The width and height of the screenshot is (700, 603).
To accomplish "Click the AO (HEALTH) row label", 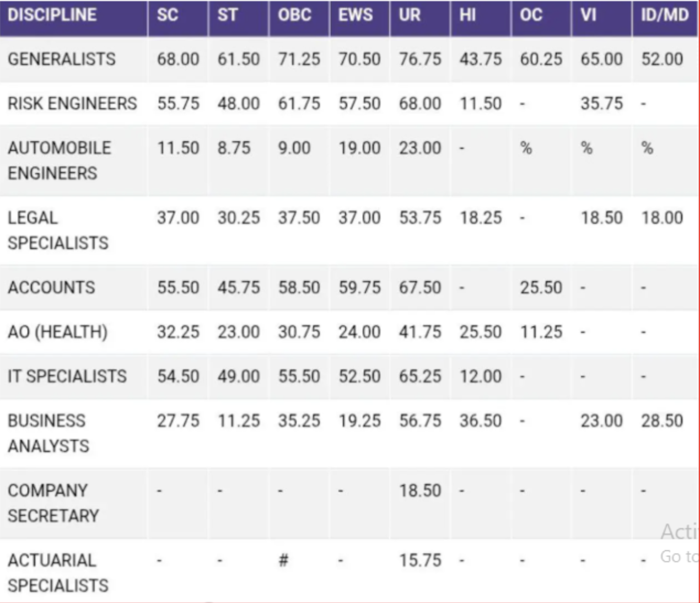I will point(57,332).
